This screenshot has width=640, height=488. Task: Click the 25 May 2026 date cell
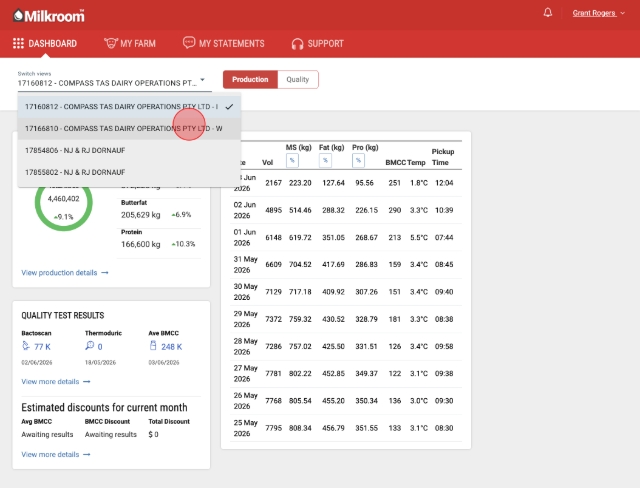pyautogui.click(x=245, y=428)
